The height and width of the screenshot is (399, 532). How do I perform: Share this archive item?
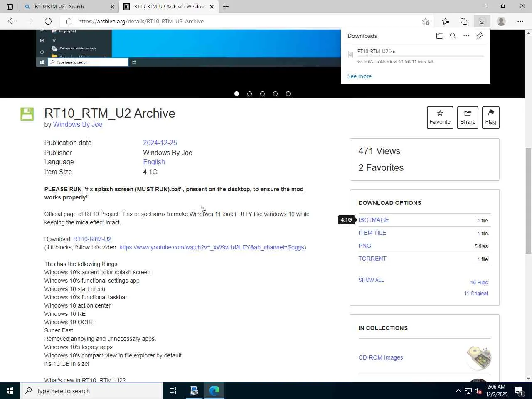pyautogui.click(x=468, y=118)
